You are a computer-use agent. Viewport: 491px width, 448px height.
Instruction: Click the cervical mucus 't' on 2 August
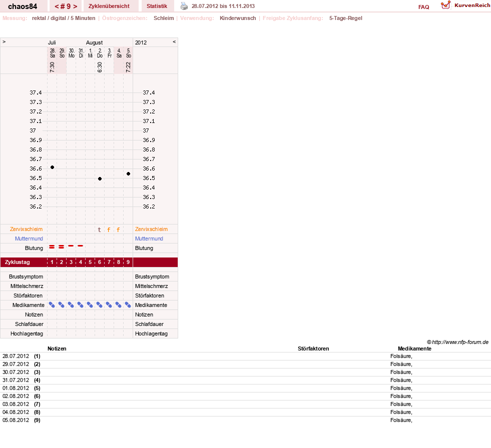[100, 229]
